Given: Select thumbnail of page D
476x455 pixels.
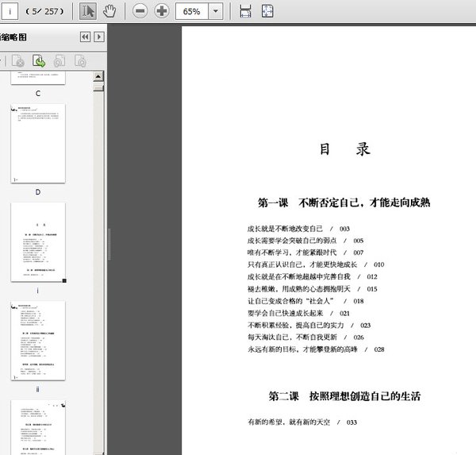Looking at the screenshot, I should point(38,144).
